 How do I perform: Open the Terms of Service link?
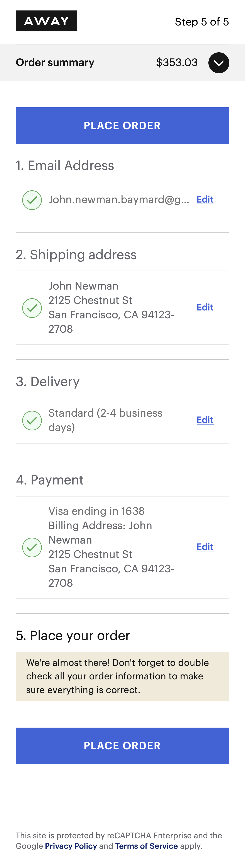click(x=146, y=846)
